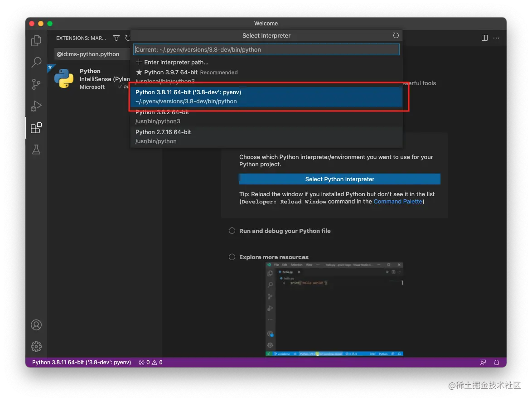The height and width of the screenshot is (401, 532).
Task: Open the Manage gear icon
Action: pyautogui.click(x=36, y=346)
